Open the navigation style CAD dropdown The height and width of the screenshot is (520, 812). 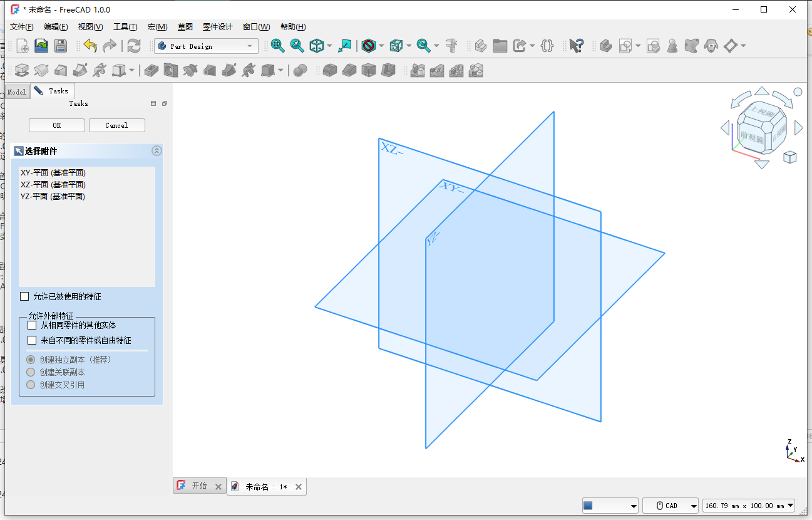(x=670, y=506)
